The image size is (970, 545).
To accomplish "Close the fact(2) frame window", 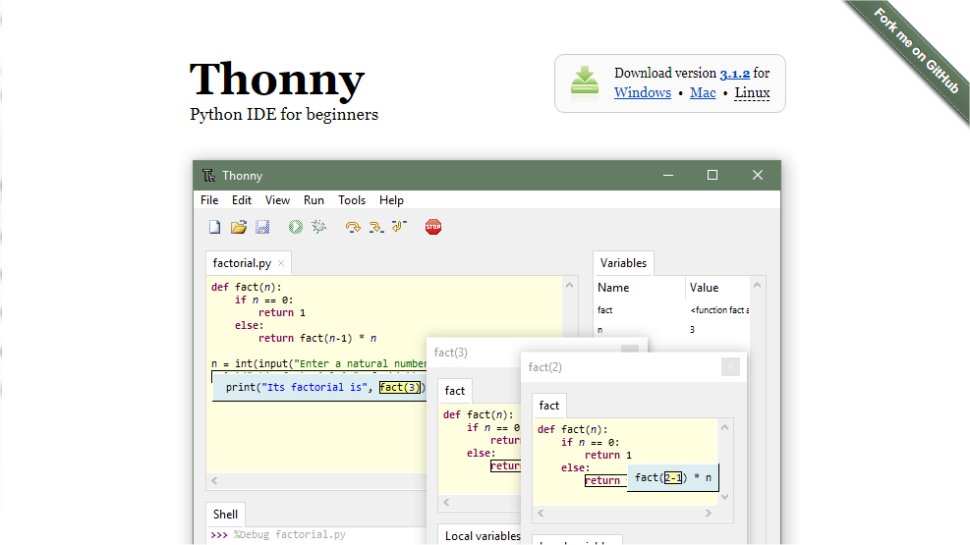I will click(x=730, y=367).
